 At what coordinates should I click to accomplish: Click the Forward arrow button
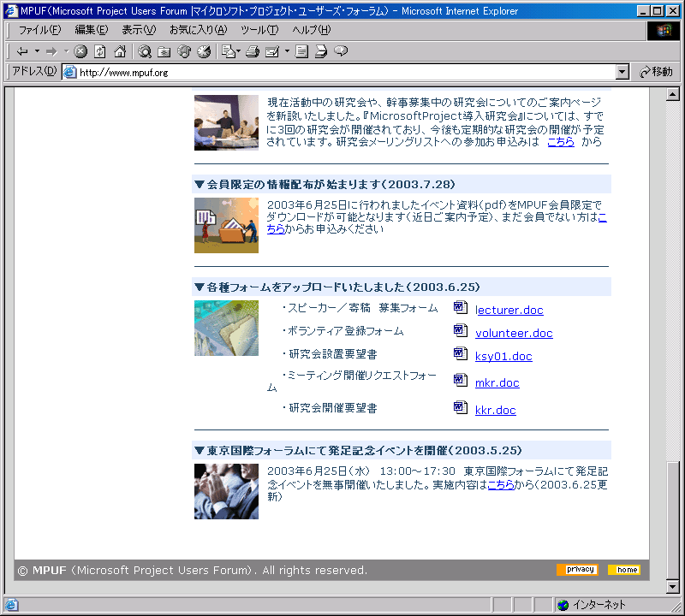[51, 51]
